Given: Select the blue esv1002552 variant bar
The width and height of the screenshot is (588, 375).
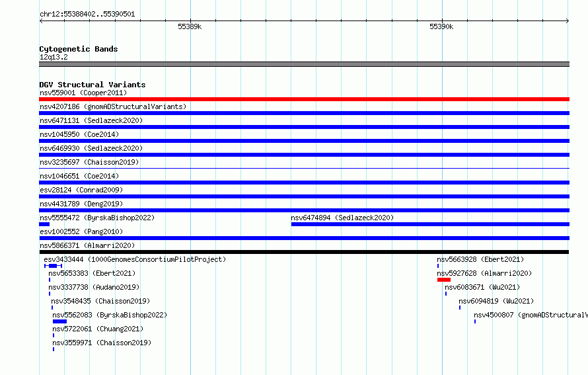Looking at the screenshot, I should point(304,238).
